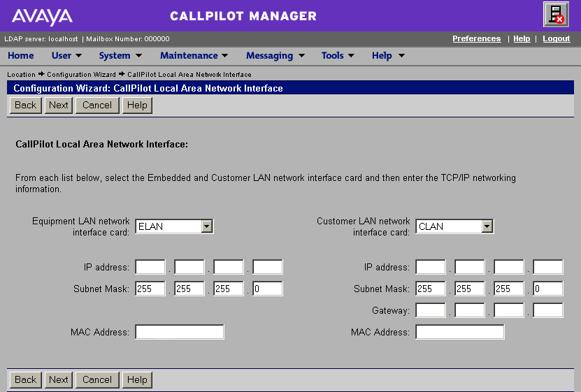Click the Preferences link

click(x=477, y=38)
